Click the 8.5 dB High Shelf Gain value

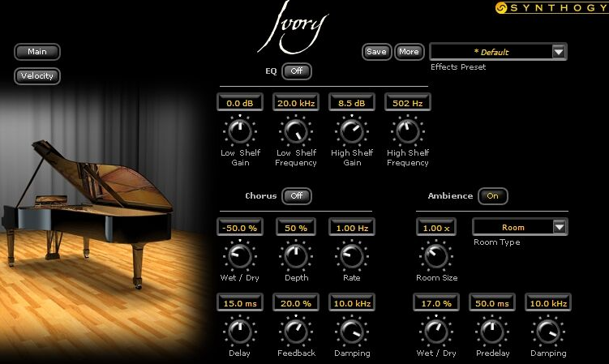352,103
